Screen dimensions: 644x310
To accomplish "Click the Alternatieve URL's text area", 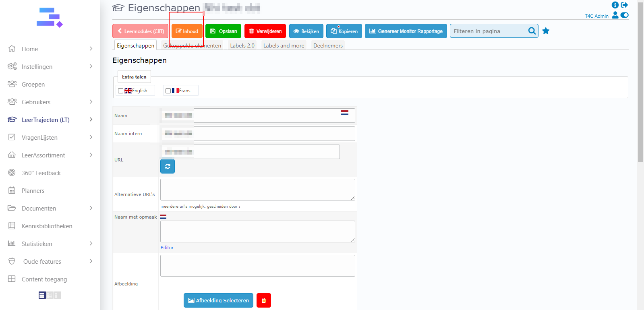I will coord(257,190).
